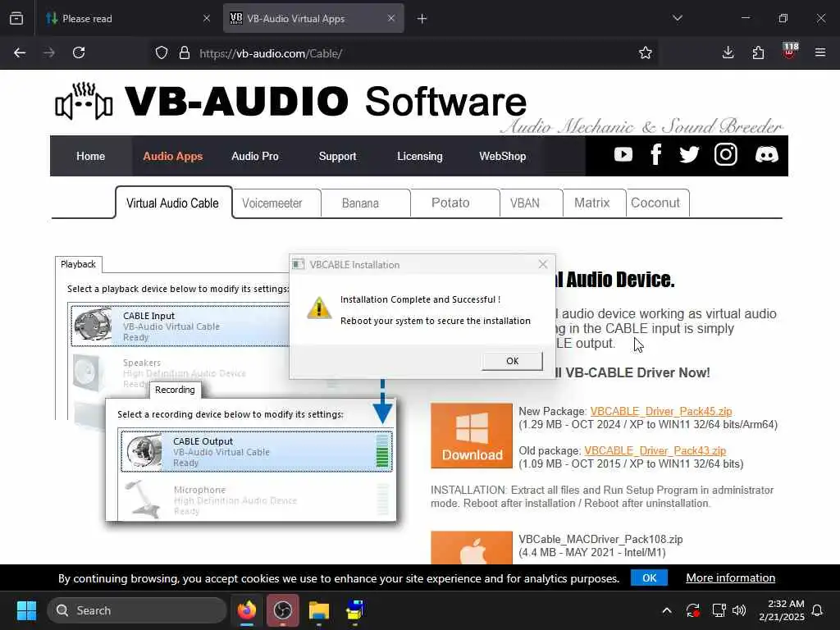Go back in Firefox
Image resolution: width=840 pixels, height=630 pixels.
pyautogui.click(x=20, y=52)
